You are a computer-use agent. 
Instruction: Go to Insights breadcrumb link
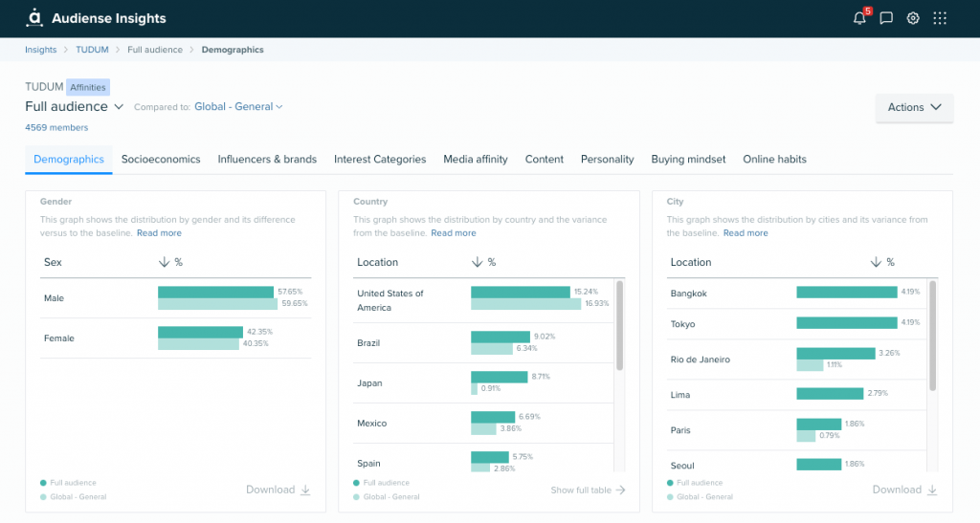click(40, 50)
